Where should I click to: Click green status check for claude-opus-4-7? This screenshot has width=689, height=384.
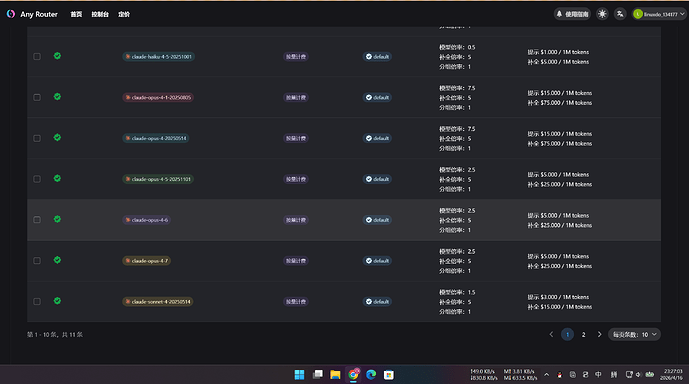(57, 260)
